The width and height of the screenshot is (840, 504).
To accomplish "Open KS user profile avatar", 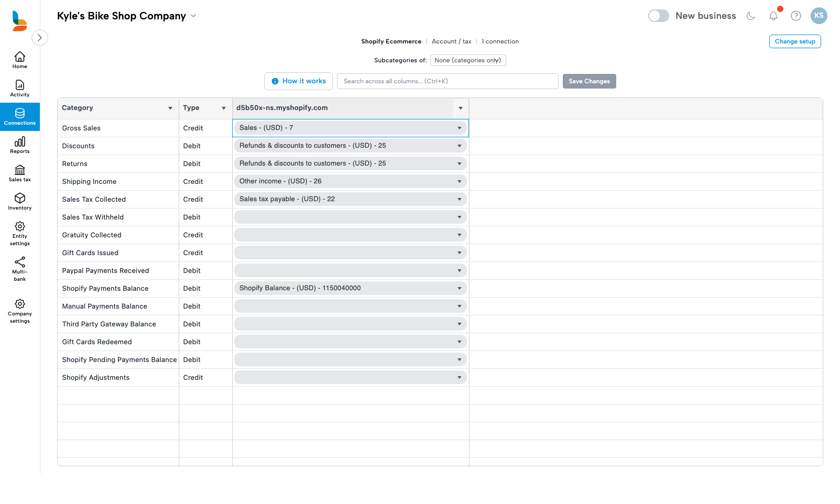I will 819,16.
